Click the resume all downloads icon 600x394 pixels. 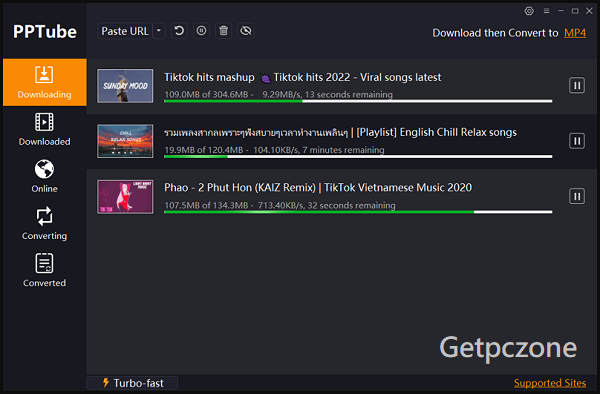(x=179, y=31)
